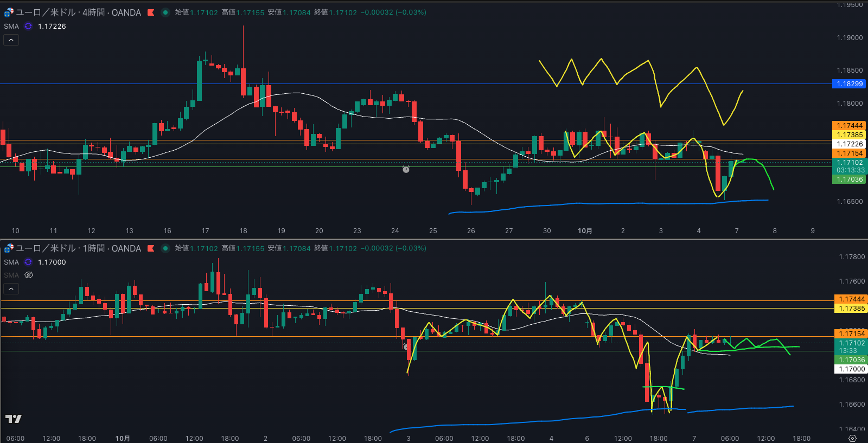Open the 1時間 OANDA symbol title
The width and height of the screenshot is (868, 443).
click(78, 248)
